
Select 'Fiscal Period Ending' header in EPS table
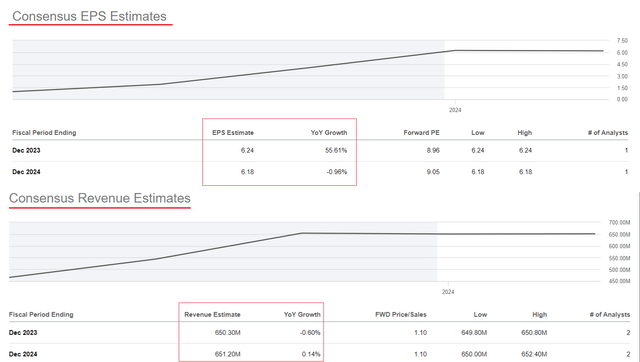coord(44,133)
